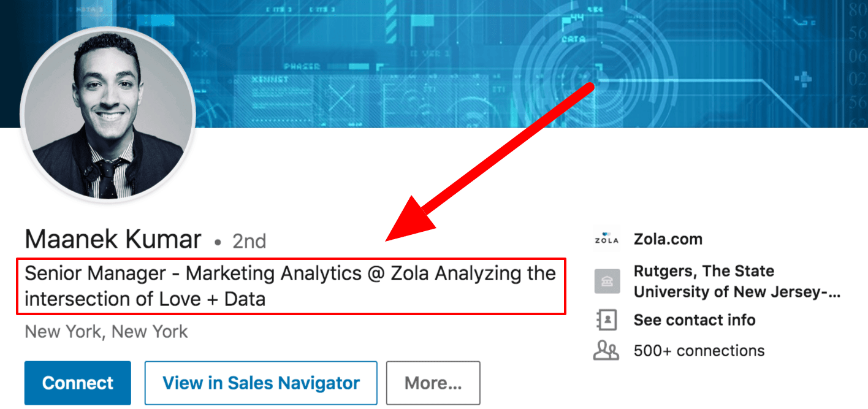View the 500+ connections link

699,351
